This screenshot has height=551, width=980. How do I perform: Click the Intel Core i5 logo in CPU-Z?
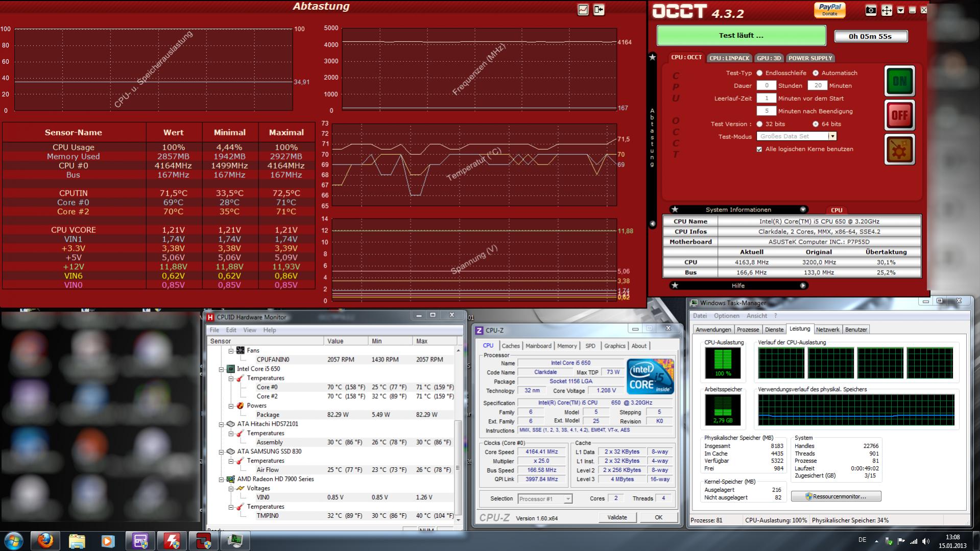650,376
